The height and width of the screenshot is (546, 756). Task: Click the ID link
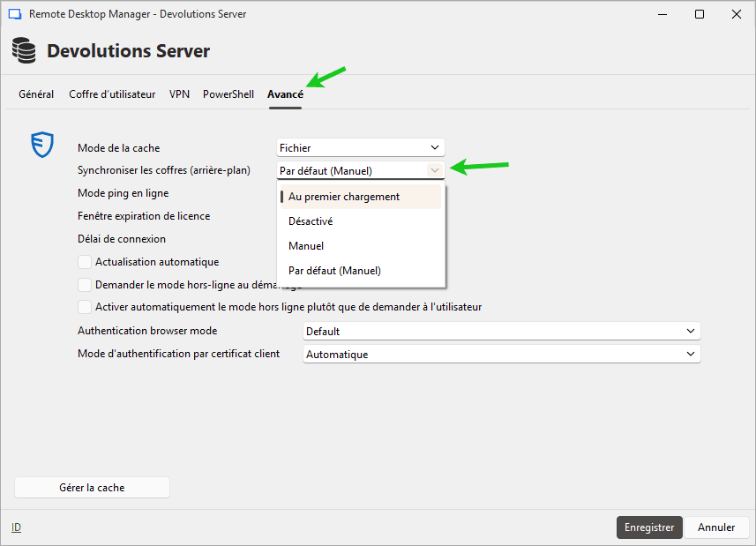click(x=17, y=527)
